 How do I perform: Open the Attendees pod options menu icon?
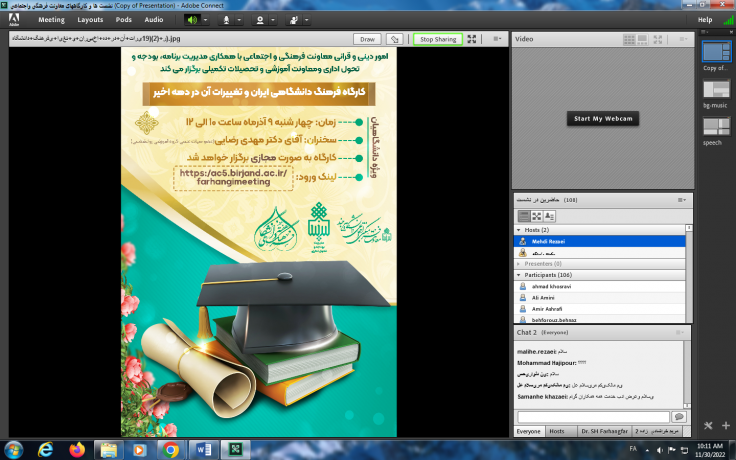682,200
